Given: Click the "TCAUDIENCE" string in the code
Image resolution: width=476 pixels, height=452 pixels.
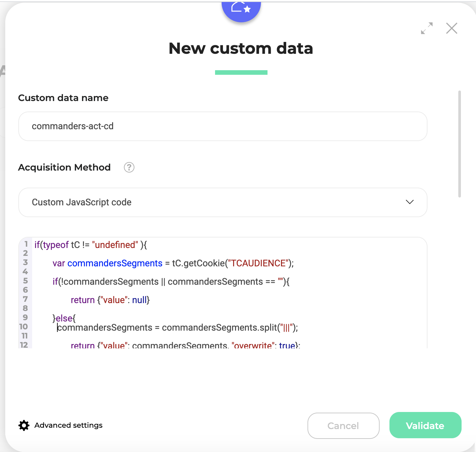Looking at the screenshot, I should tap(258, 263).
